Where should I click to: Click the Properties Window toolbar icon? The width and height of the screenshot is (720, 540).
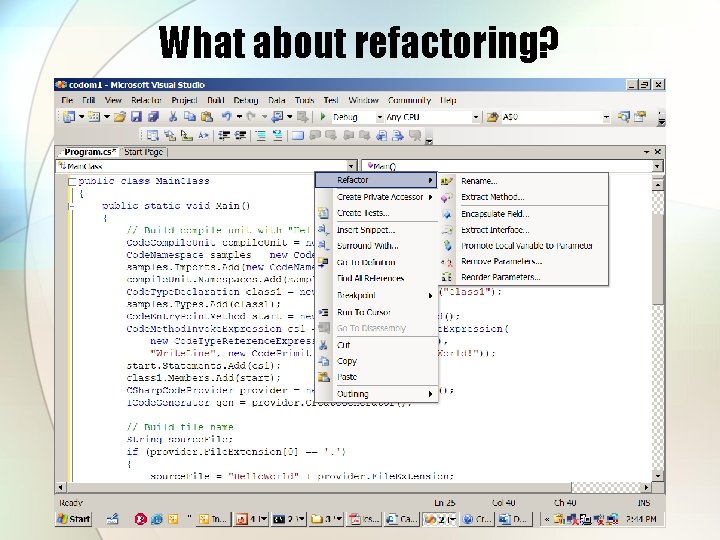point(640,117)
